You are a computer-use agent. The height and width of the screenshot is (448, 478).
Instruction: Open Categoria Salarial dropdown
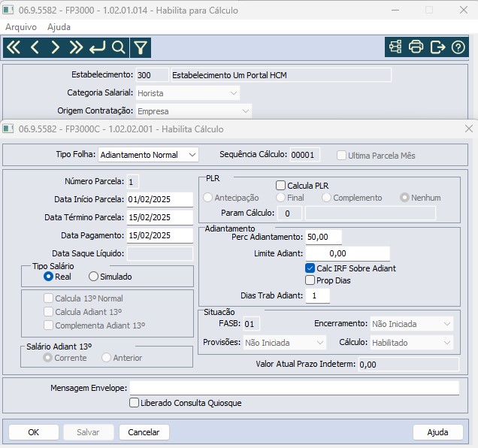point(188,93)
